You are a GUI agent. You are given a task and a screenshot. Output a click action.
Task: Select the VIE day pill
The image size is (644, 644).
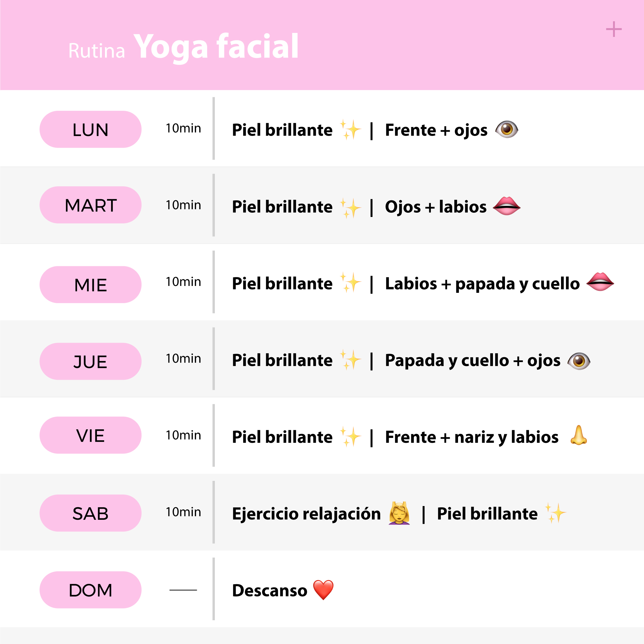90,435
